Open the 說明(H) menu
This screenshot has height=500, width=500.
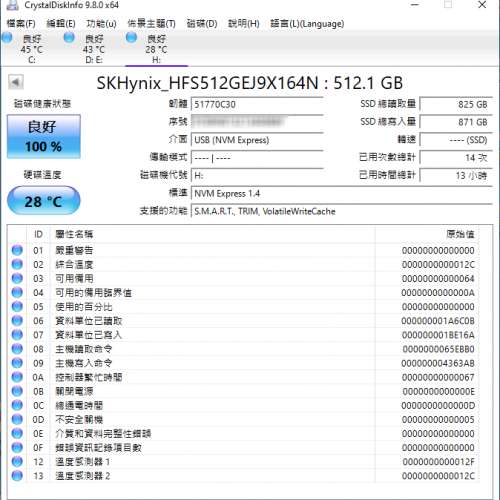(244, 24)
